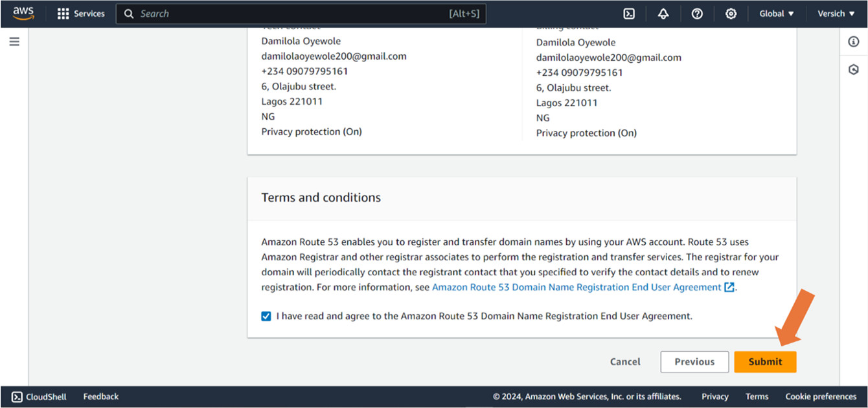
Task: Open the help question mark icon
Action: coord(697,14)
